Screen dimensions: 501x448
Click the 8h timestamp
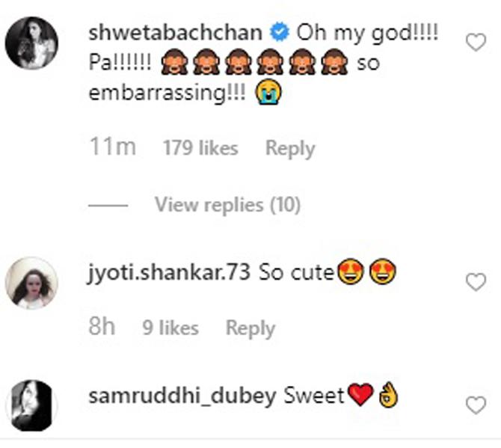pos(103,328)
